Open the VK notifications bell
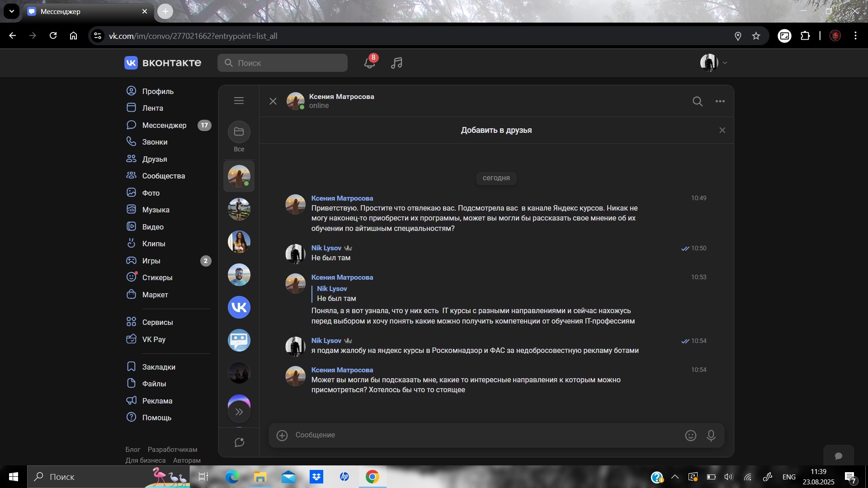868x488 pixels. [x=369, y=63]
